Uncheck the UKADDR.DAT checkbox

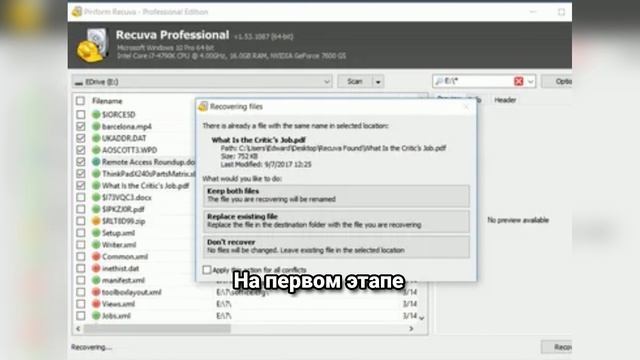(81, 138)
